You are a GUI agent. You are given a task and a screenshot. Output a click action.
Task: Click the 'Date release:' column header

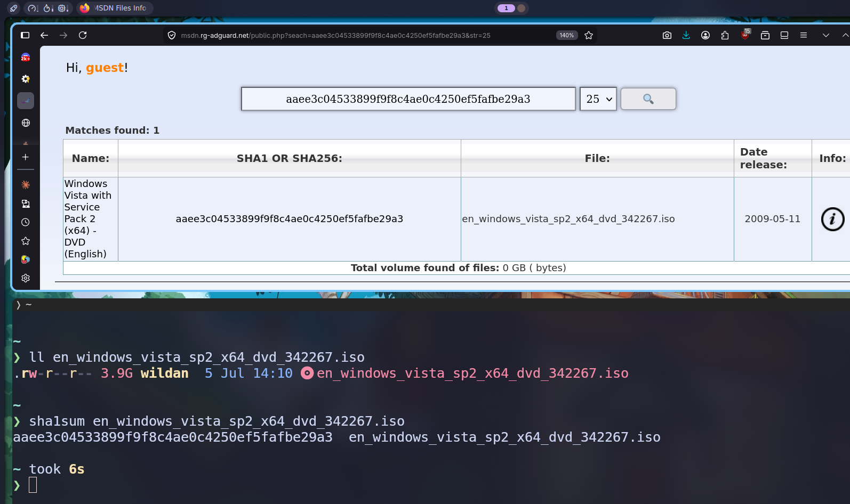click(773, 158)
